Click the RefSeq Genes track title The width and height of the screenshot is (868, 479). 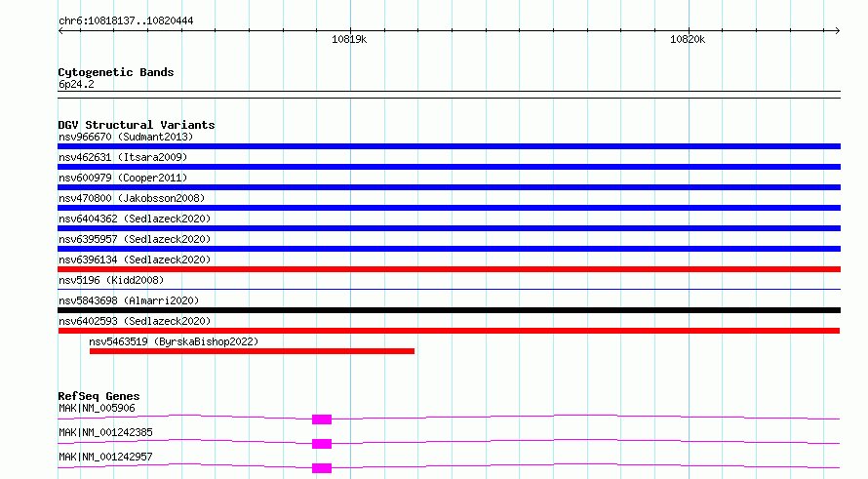pos(99,396)
